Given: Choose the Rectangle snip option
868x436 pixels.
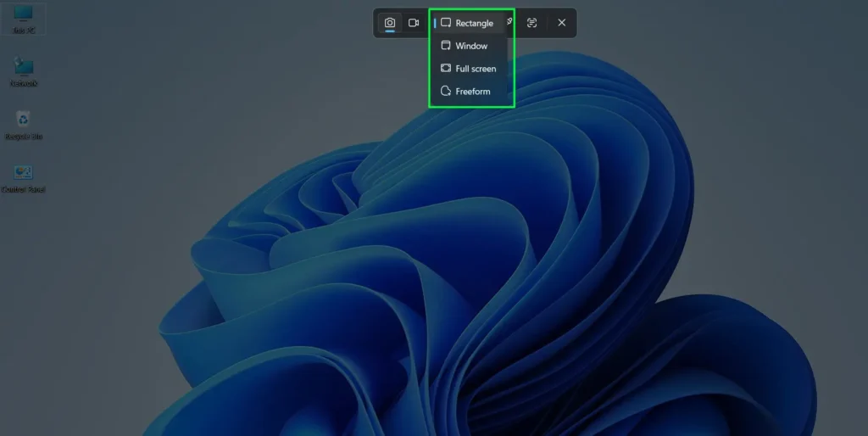Looking at the screenshot, I should pyautogui.click(x=468, y=23).
